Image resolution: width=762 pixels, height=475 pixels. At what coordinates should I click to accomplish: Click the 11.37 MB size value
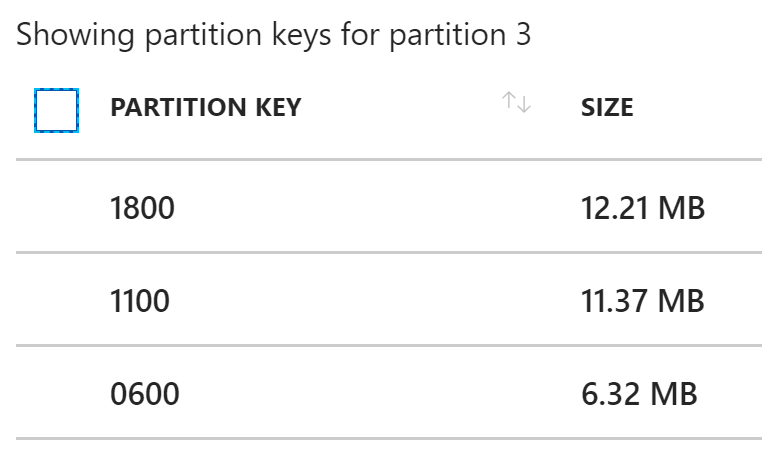click(x=642, y=301)
